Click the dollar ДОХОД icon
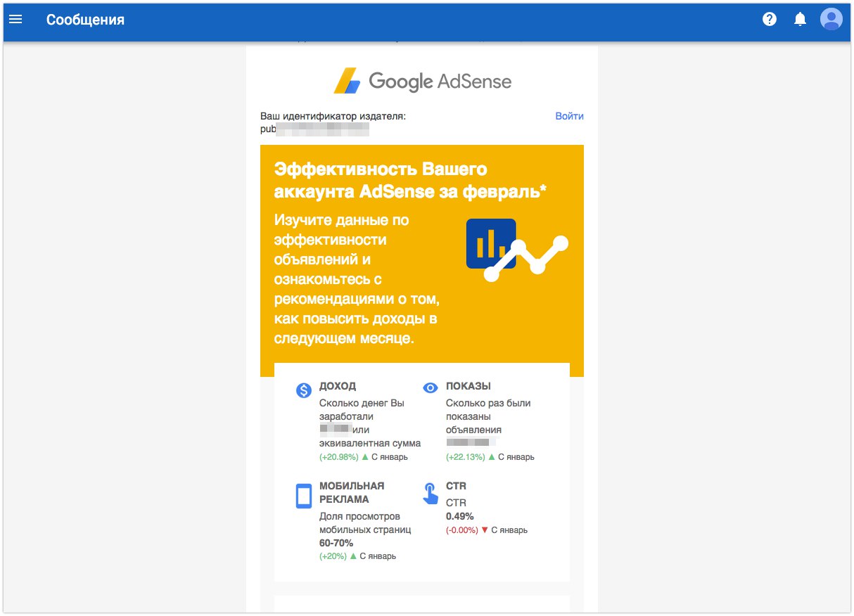Image resolution: width=854 pixels, height=616 pixels. [x=304, y=390]
